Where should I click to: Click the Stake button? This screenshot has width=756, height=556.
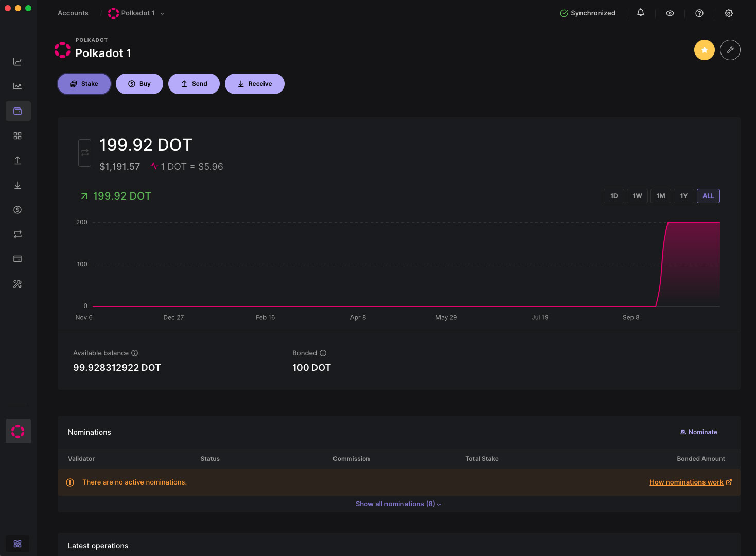84,84
